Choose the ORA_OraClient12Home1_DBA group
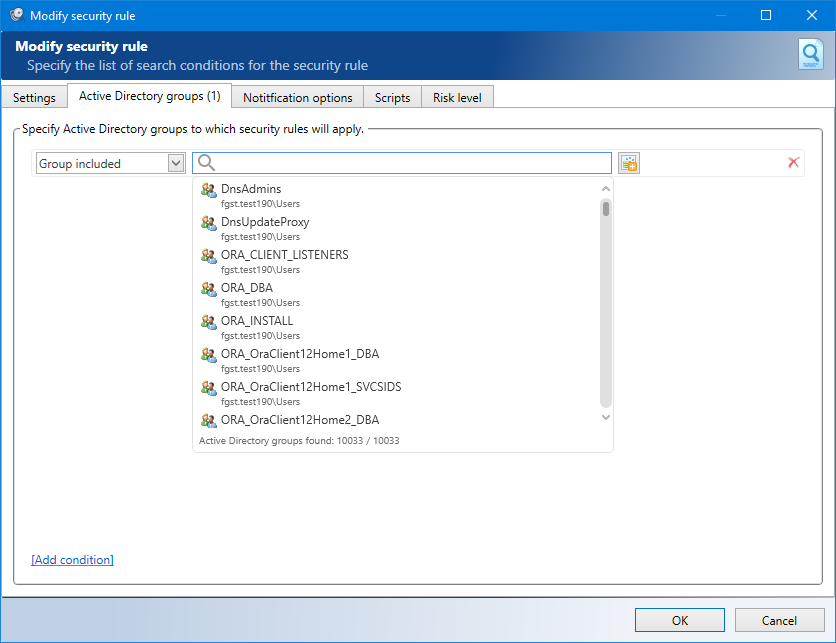 click(397, 361)
